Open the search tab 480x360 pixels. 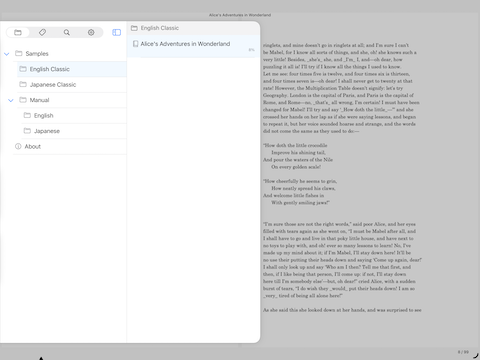[x=67, y=32]
